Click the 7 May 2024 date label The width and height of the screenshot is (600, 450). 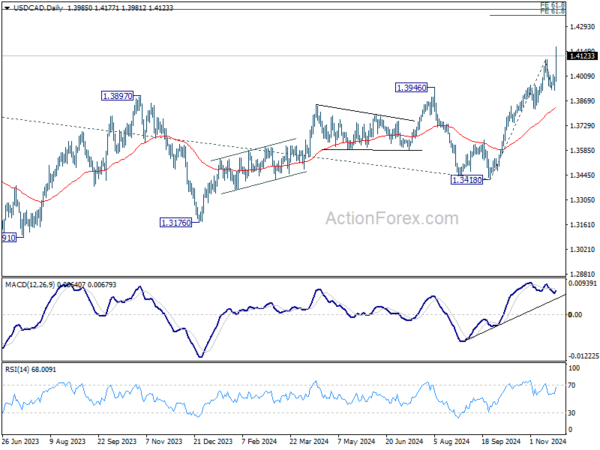coord(356,442)
